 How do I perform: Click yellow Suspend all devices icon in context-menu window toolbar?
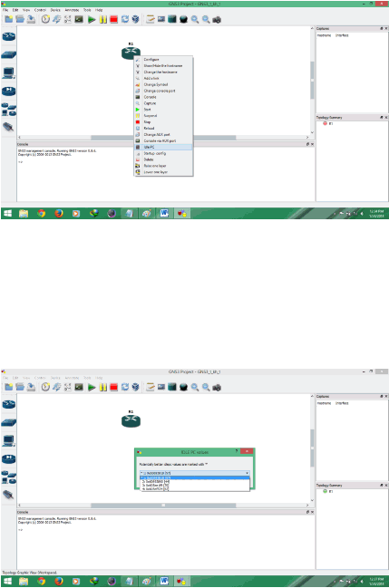click(102, 19)
